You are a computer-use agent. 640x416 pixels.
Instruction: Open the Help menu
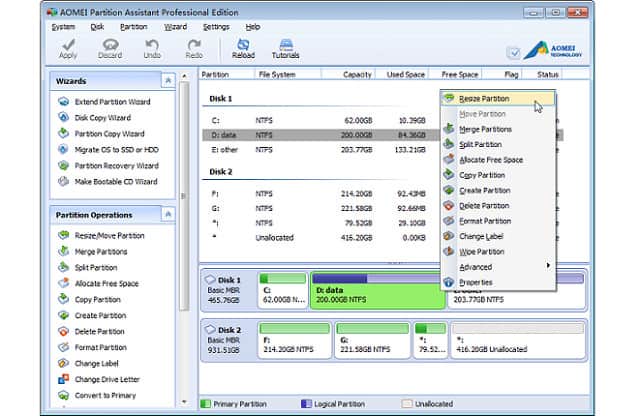pos(253,27)
